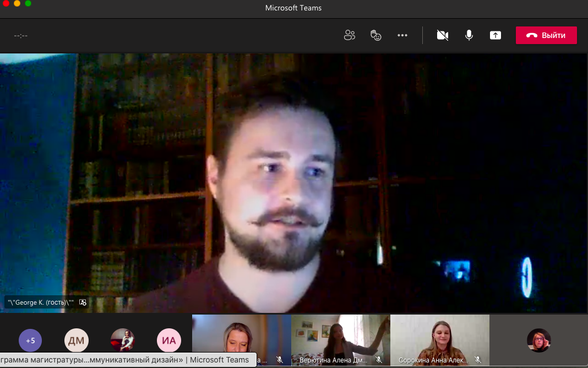The height and width of the screenshot is (368, 588).
Task: Leave the call with Выйти button
Action: [546, 35]
